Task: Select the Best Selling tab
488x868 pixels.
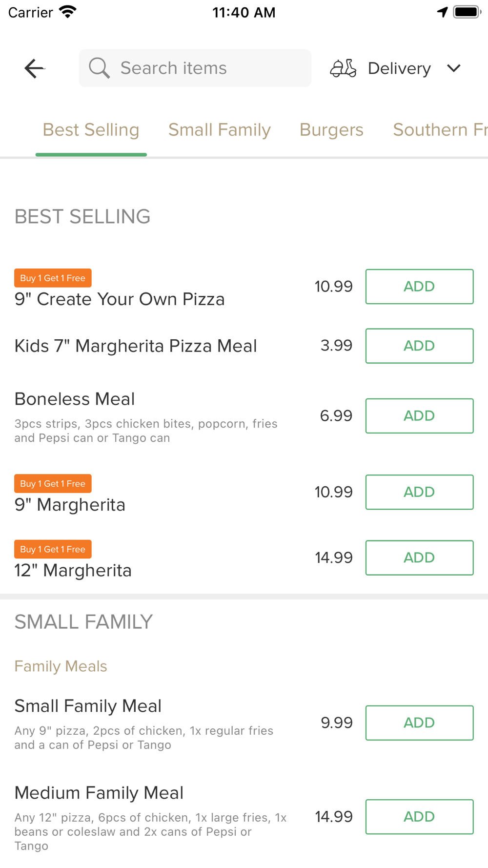Action: (91, 130)
